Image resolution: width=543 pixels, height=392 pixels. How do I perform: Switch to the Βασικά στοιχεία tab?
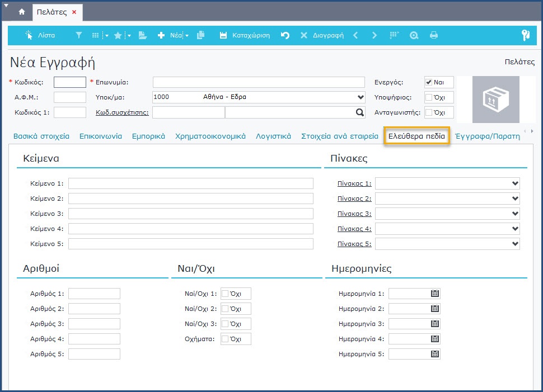click(x=41, y=136)
